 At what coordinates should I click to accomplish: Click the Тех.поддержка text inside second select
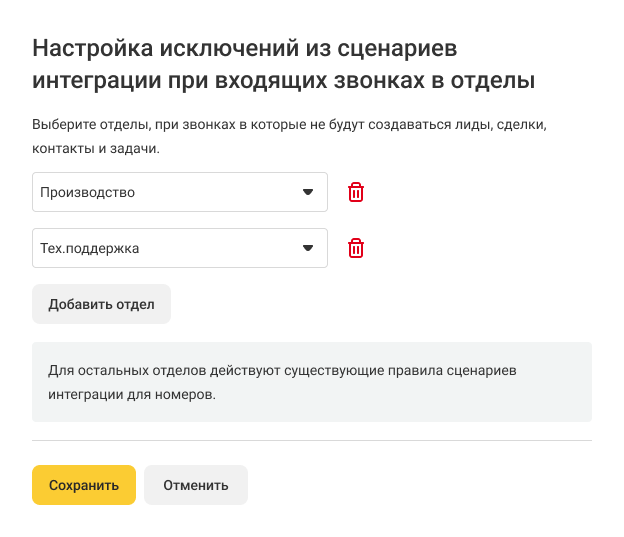[x=89, y=248]
